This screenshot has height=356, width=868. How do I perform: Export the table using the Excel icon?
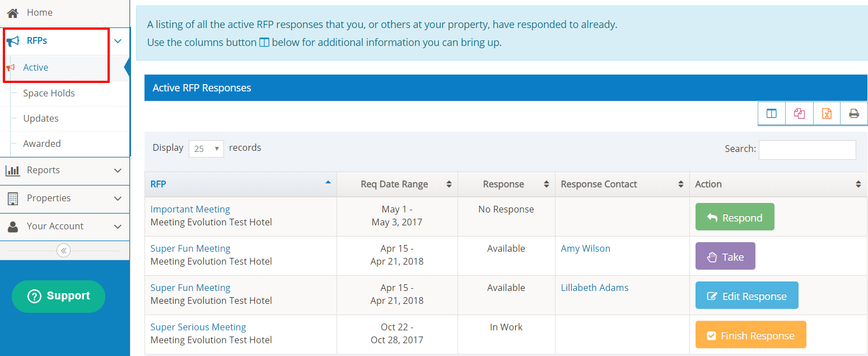click(x=827, y=113)
